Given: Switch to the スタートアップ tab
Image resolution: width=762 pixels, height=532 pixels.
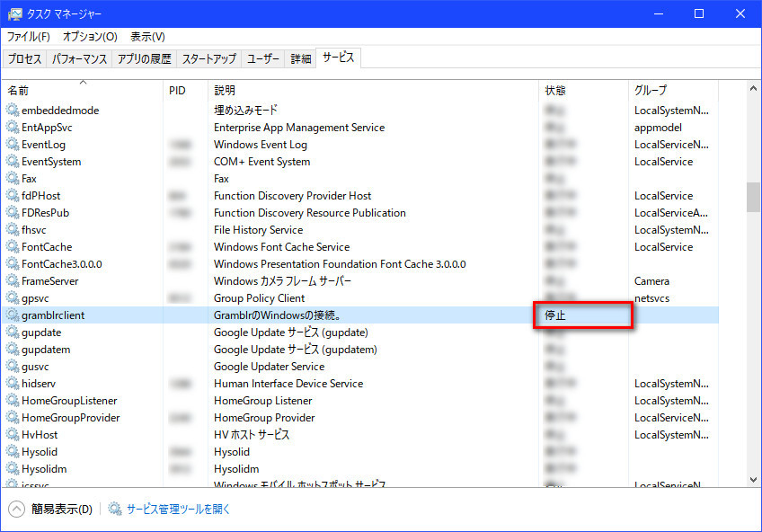Looking at the screenshot, I should [209, 59].
